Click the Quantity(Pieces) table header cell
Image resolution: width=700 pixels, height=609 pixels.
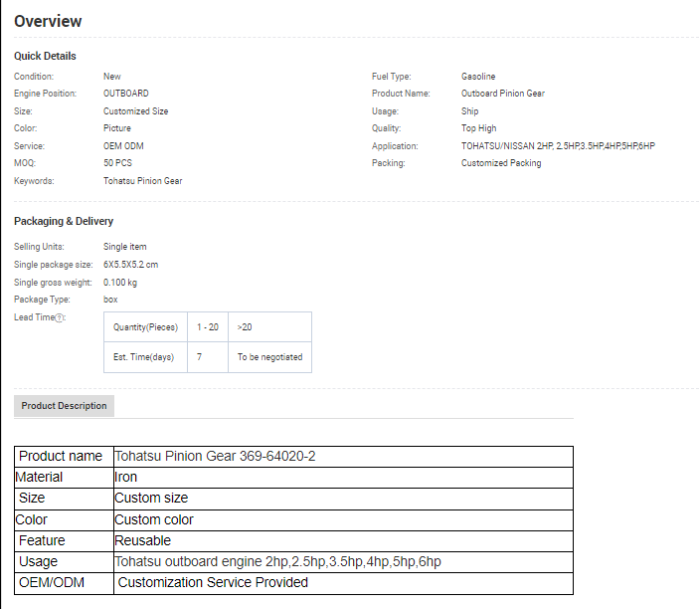[145, 327]
